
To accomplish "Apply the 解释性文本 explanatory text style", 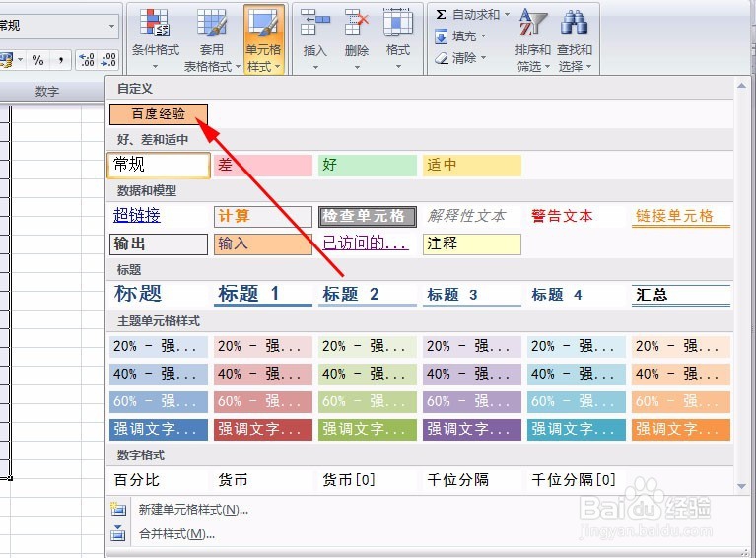I will tap(472, 216).
